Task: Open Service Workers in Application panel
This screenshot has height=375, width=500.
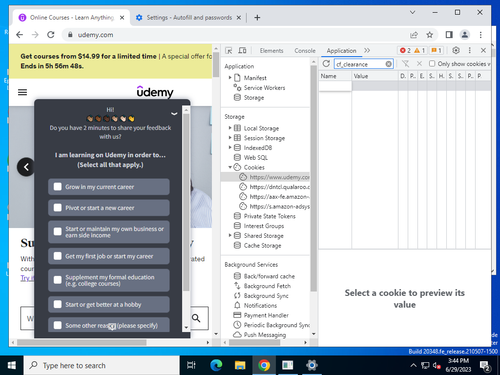Action: pos(264,88)
